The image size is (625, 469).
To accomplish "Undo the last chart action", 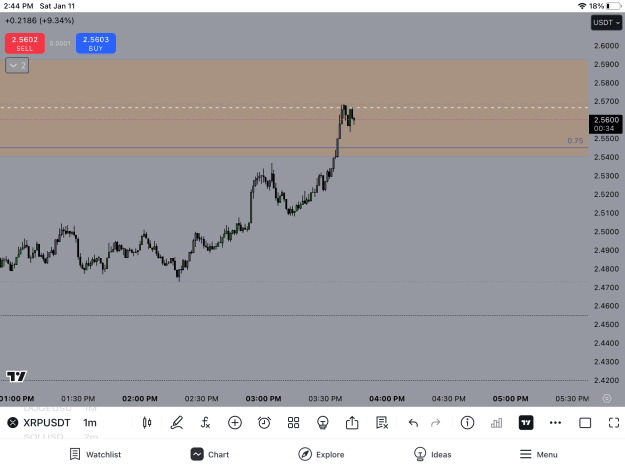I will click(413, 422).
